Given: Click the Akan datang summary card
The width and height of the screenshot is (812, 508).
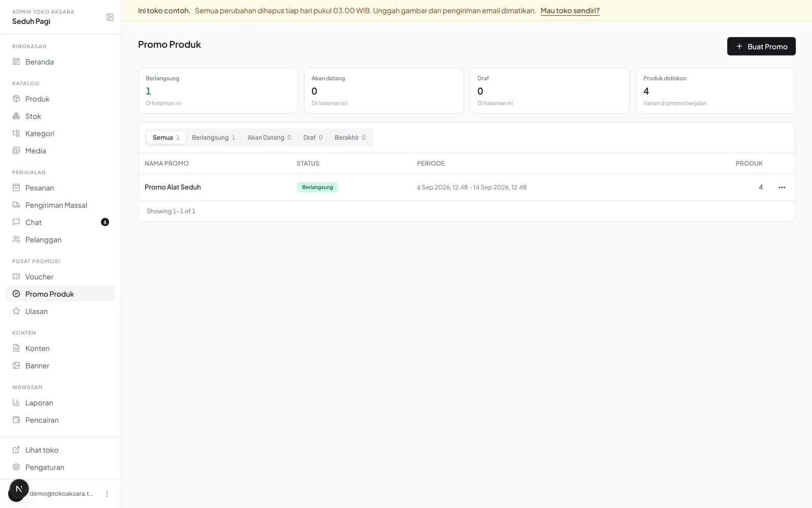Looking at the screenshot, I should 384,90.
